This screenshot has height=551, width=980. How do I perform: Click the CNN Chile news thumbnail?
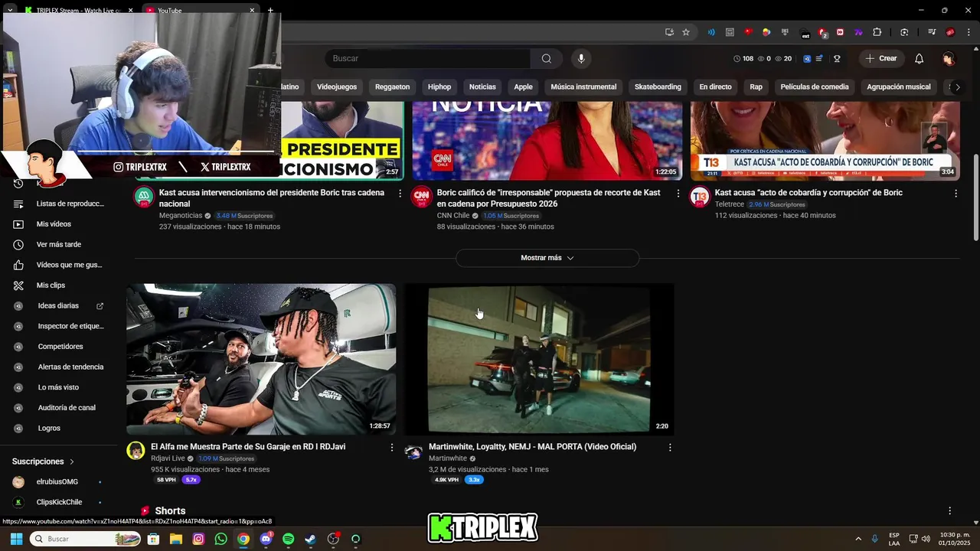pos(547,141)
